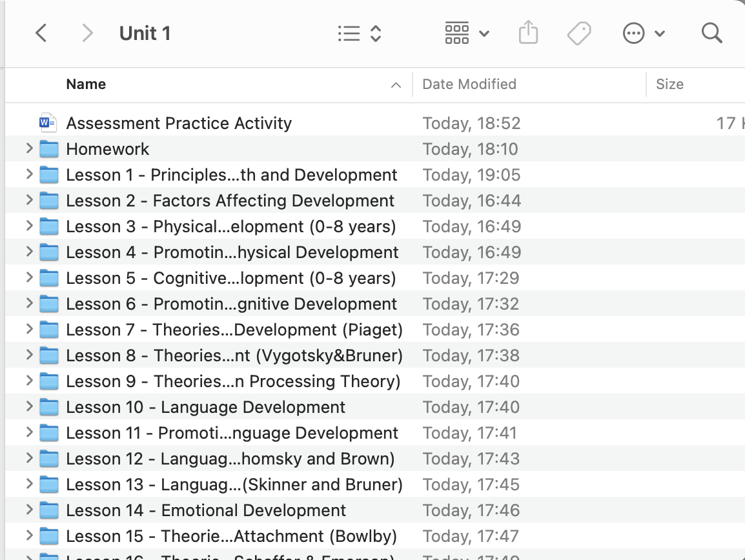Expand Lesson 2 Factors Affecting Development
This screenshot has width=745, height=560.
pos(29,201)
